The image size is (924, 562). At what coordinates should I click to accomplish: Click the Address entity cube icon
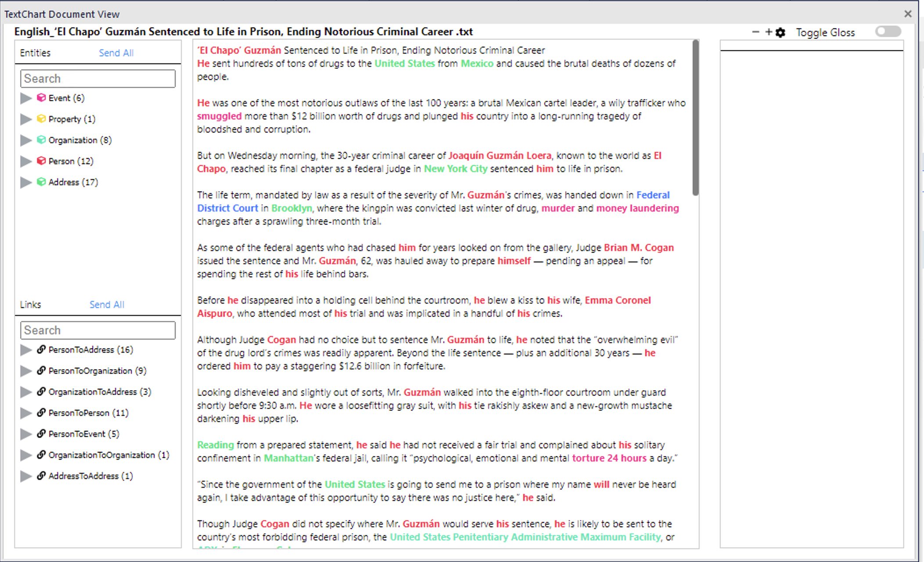41,182
